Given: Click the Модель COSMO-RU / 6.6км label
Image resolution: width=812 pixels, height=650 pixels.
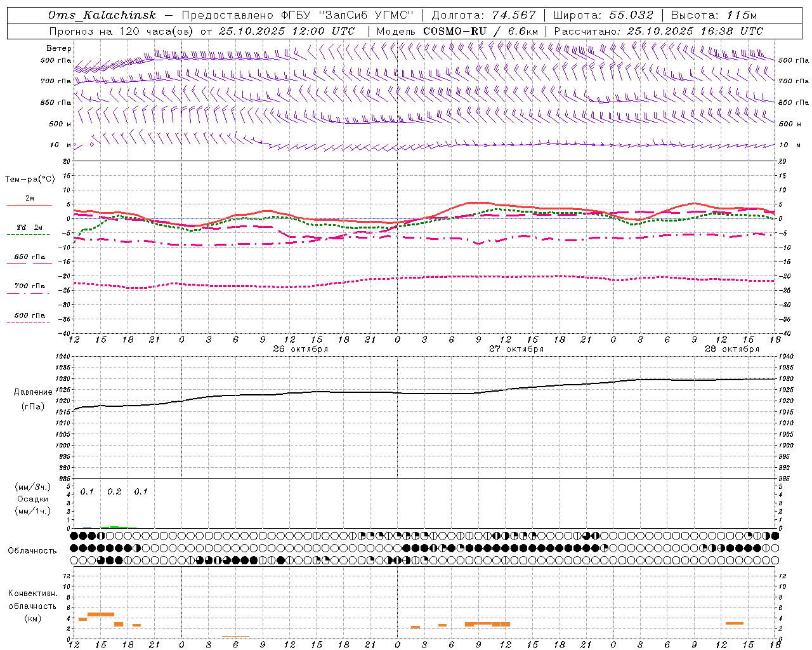Looking at the screenshot, I should click(x=457, y=31).
